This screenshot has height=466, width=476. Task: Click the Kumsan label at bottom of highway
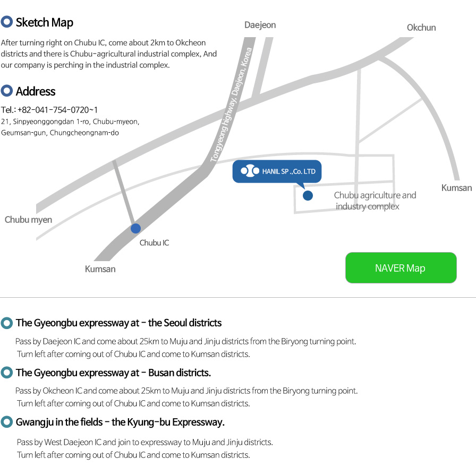tap(100, 269)
